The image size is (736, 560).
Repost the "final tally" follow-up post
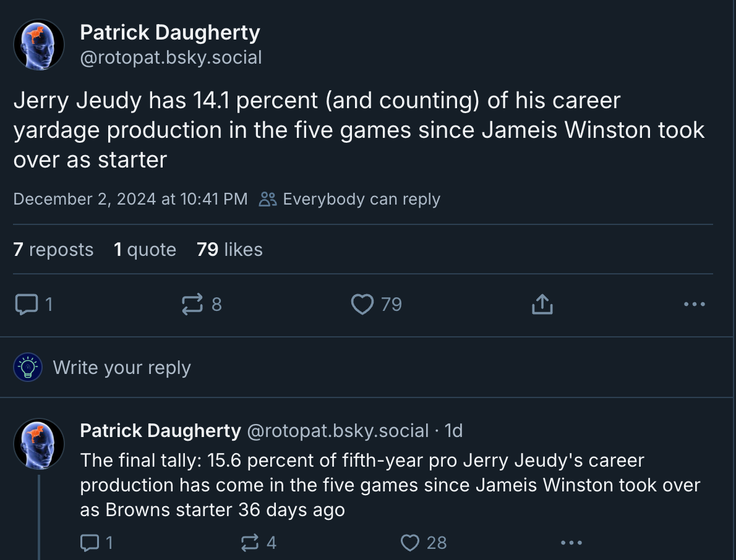tap(249, 543)
